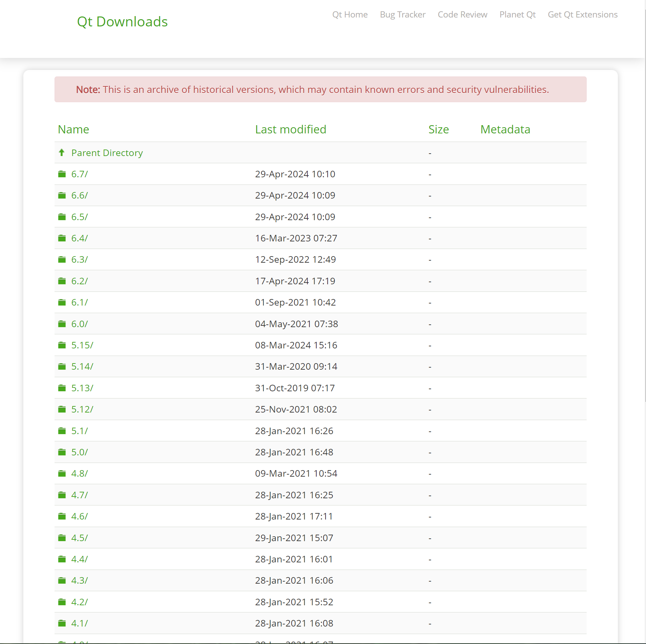Click the folder icon for 6.4/
The width and height of the screenshot is (646, 644).
(x=62, y=238)
